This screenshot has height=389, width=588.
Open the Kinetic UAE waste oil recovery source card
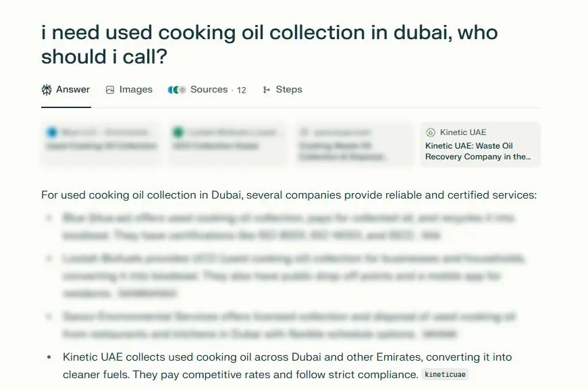480,144
